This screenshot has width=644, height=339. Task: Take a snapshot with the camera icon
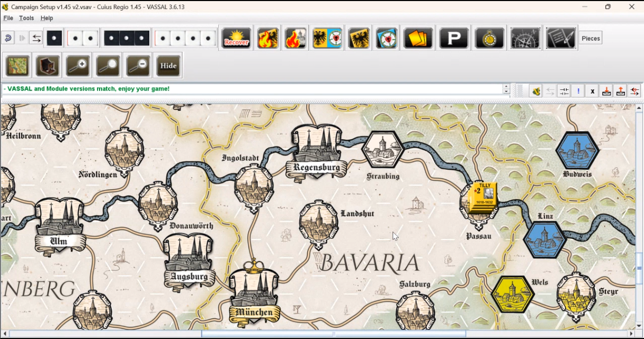tap(47, 66)
